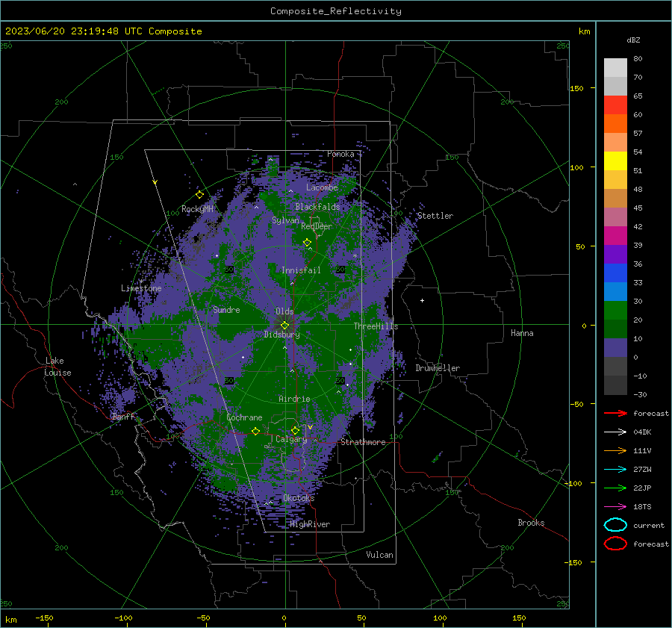The height and width of the screenshot is (628, 672).
Task: Select the cyan 27ZW arrow icon
Action: (x=615, y=469)
